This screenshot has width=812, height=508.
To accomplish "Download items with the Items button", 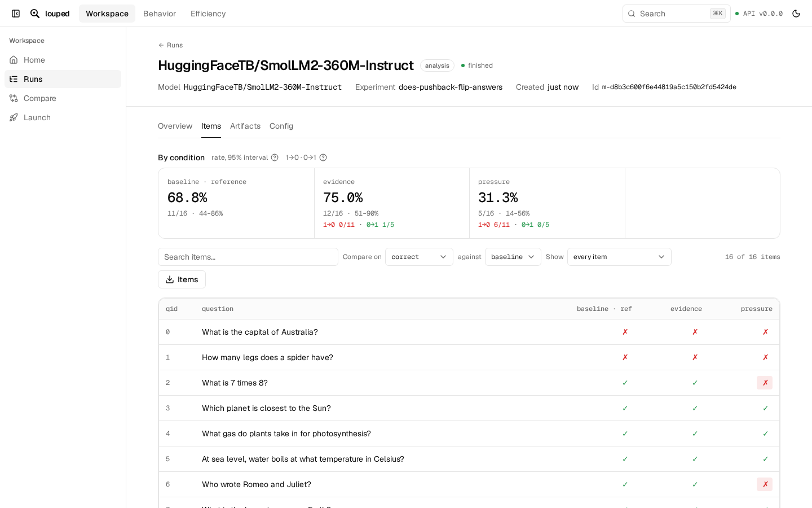I will click(182, 279).
